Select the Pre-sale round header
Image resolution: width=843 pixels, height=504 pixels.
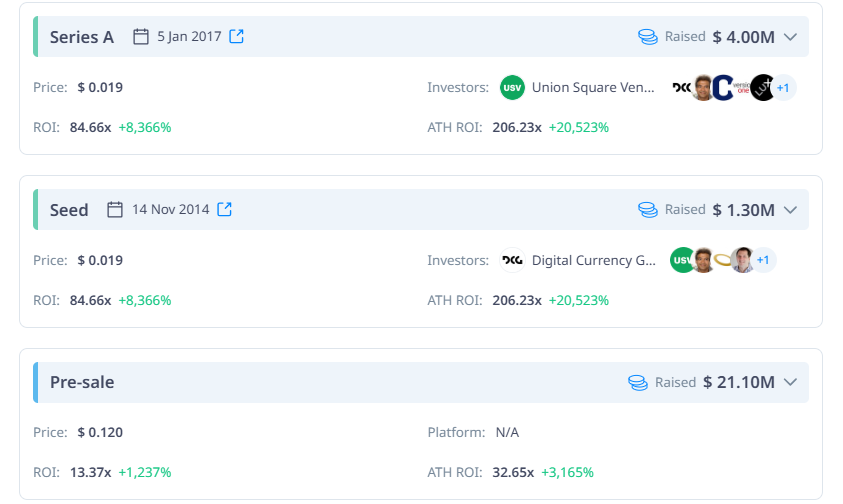click(x=421, y=382)
